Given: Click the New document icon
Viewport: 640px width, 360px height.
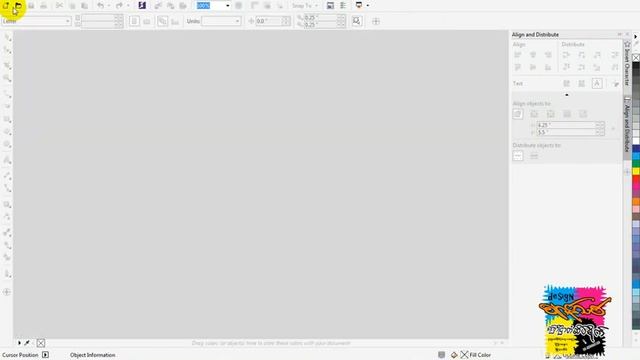Looking at the screenshot, I should tap(6, 5).
